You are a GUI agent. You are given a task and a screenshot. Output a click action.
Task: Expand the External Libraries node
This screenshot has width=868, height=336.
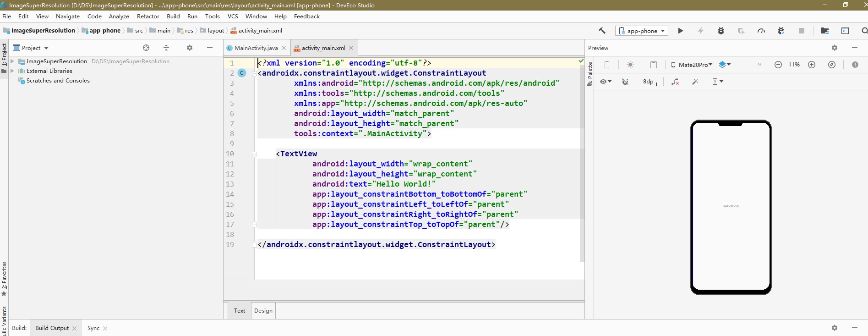(x=12, y=71)
